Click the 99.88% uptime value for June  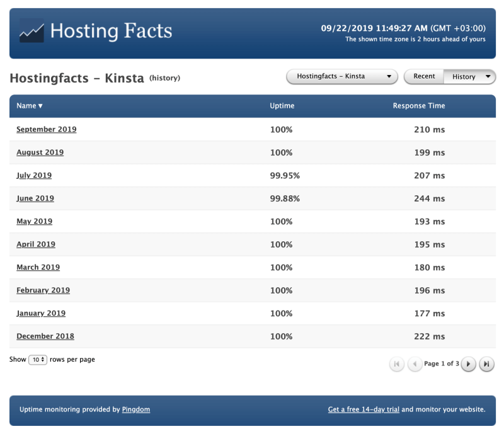(x=285, y=198)
